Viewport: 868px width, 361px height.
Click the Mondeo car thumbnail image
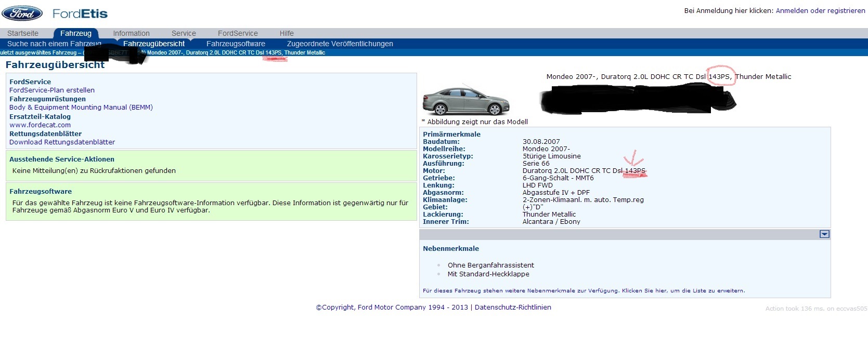coord(466,100)
